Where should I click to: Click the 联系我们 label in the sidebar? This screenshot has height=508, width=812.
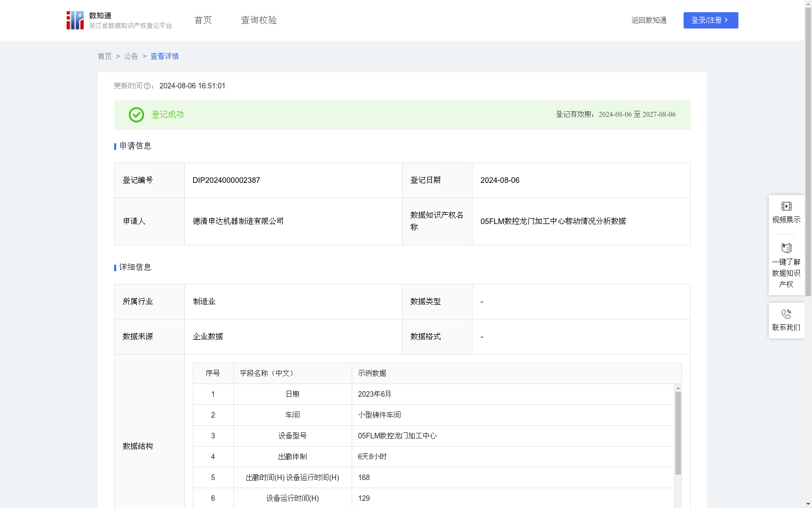(x=786, y=328)
